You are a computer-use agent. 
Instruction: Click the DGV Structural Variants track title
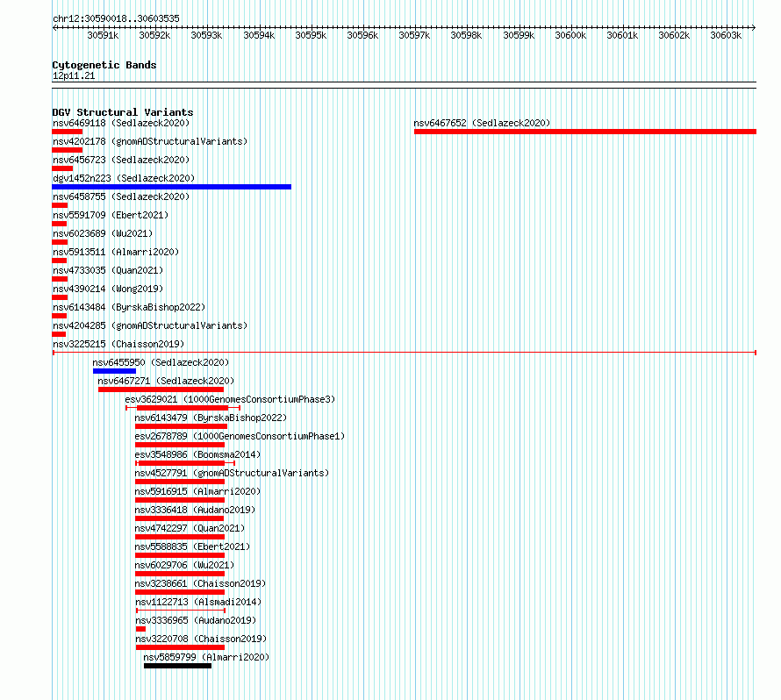(x=123, y=112)
